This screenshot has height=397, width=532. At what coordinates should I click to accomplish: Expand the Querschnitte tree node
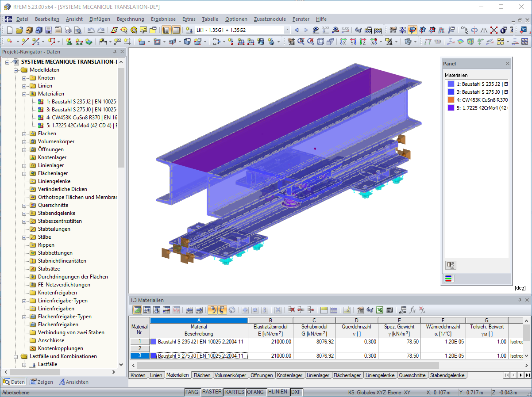coord(24,205)
